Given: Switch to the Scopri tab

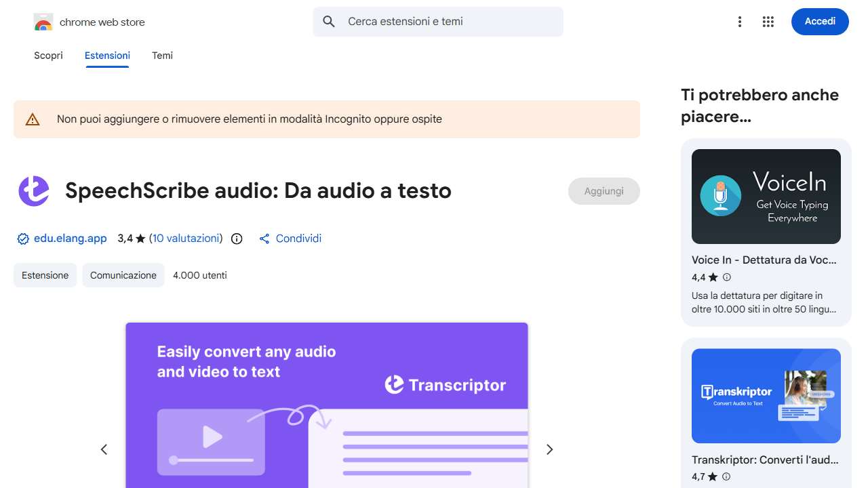Looking at the screenshot, I should pos(48,56).
